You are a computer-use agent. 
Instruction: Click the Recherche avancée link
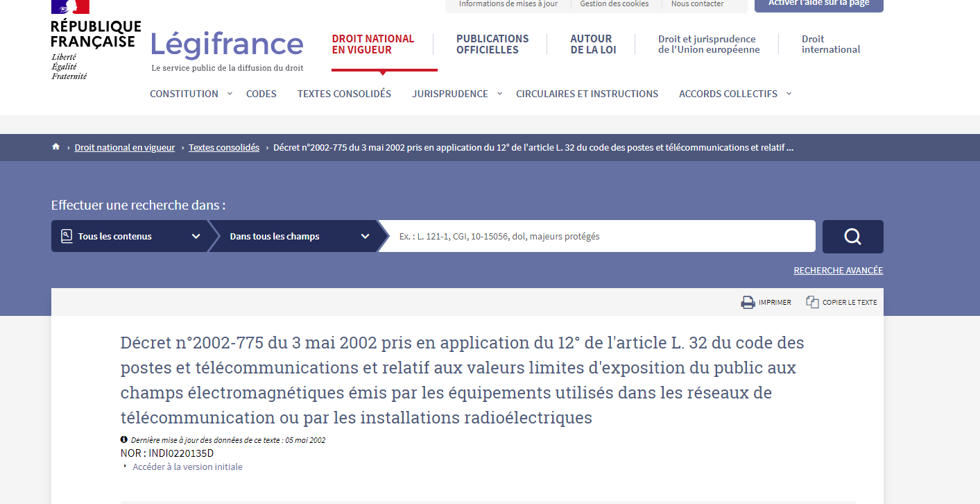click(838, 271)
